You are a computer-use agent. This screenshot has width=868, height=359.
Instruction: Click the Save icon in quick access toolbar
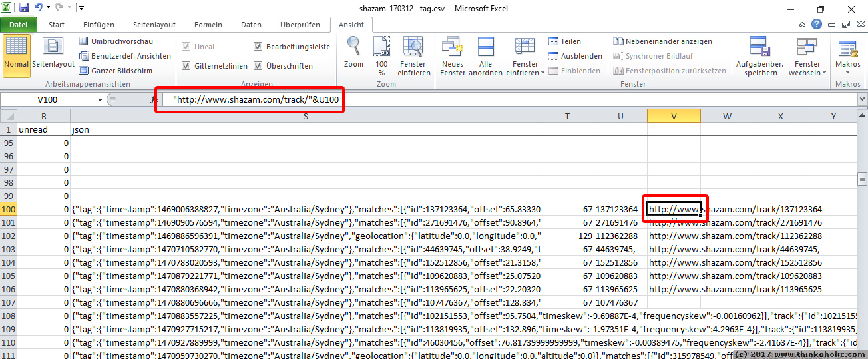click(x=24, y=8)
